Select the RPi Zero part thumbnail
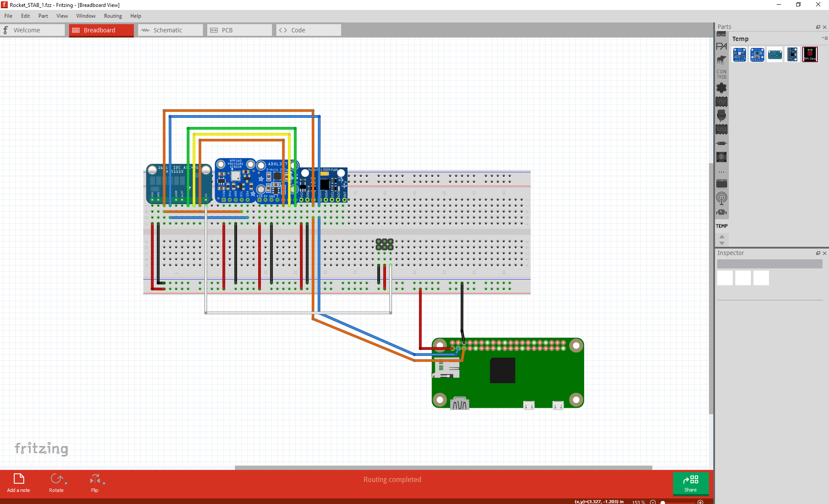 810,54
